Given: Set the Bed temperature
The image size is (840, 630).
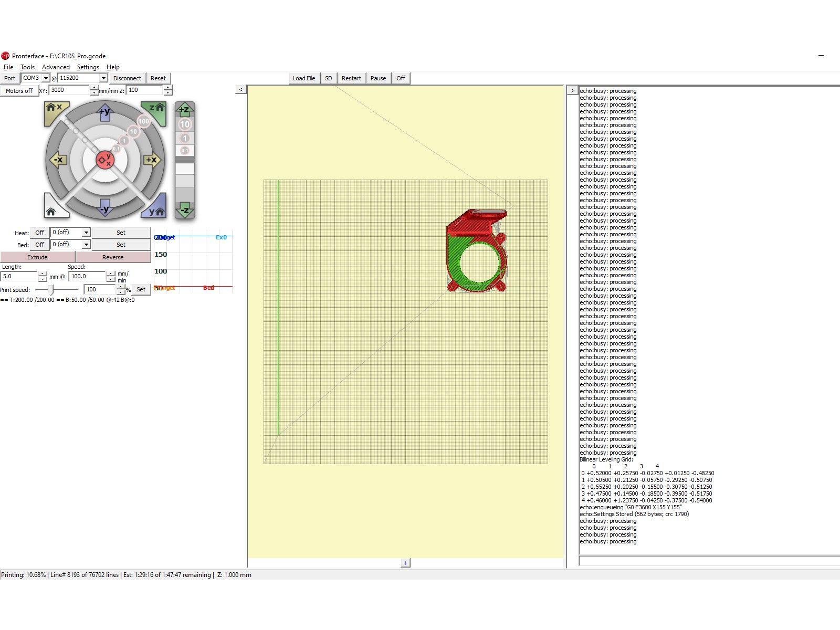Looking at the screenshot, I should pyautogui.click(x=121, y=245).
